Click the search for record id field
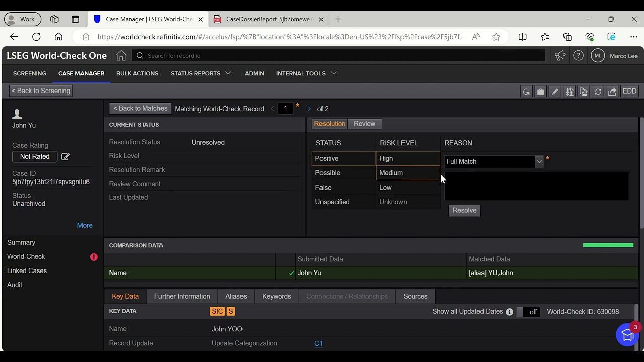The image size is (644, 362). point(339,56)
